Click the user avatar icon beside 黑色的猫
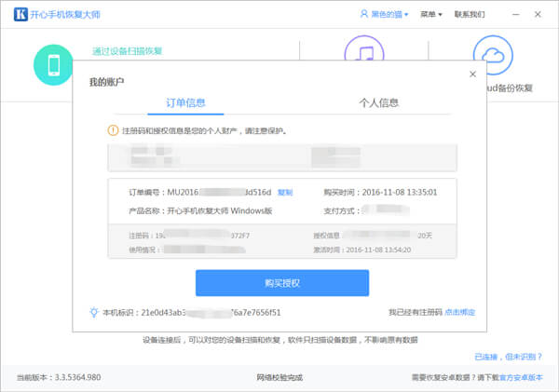Image resolution: width=559 pixels, height=392 pixels. click(x=364, y=14)
